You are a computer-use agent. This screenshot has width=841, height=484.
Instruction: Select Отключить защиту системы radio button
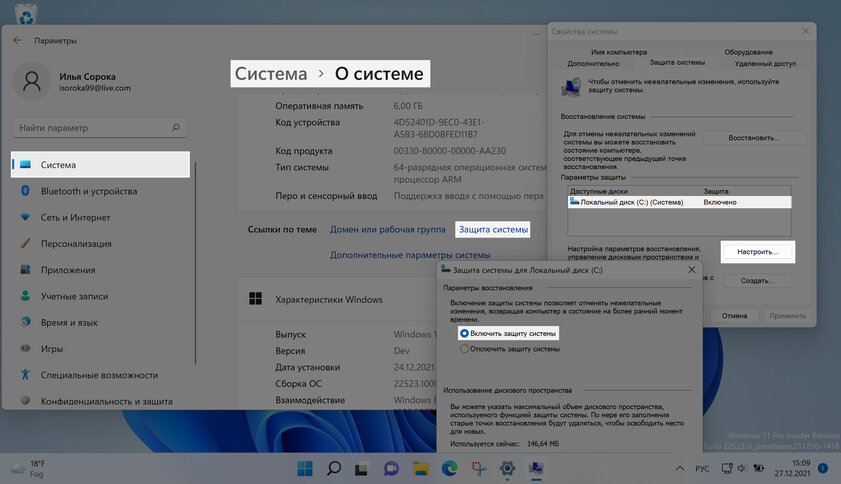click(464, 349)
